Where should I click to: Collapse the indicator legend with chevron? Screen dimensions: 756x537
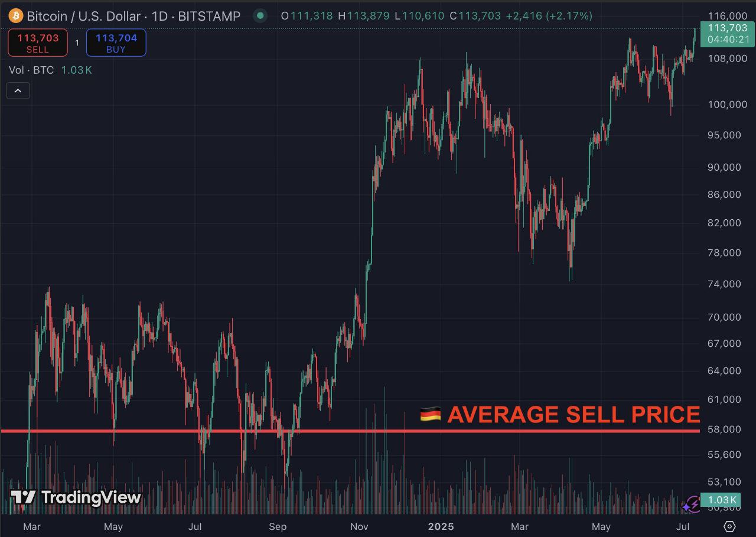point(18,90)
